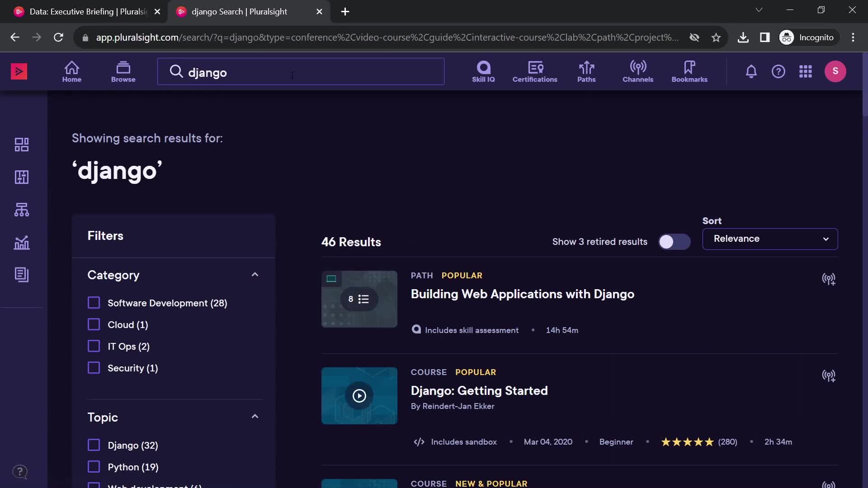868x488 pixels.
Task: Open Paths in the navigation bar
Action: click(x=586, y=71)
